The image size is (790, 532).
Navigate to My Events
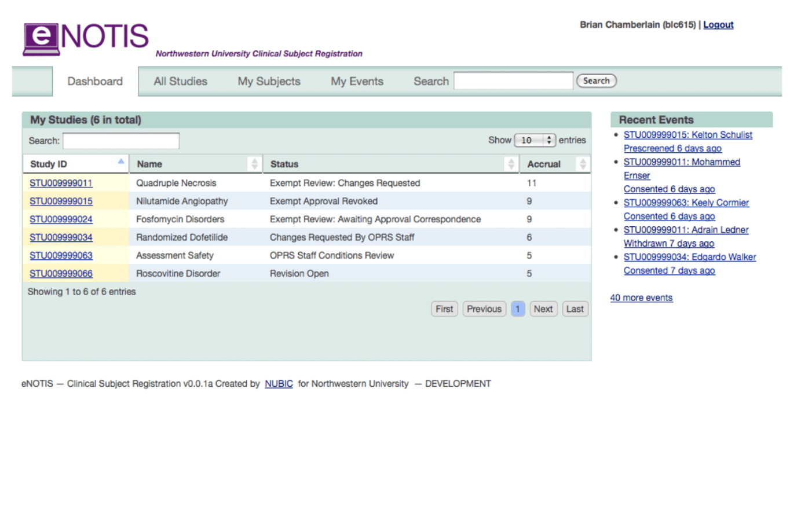tap(356, 81)
